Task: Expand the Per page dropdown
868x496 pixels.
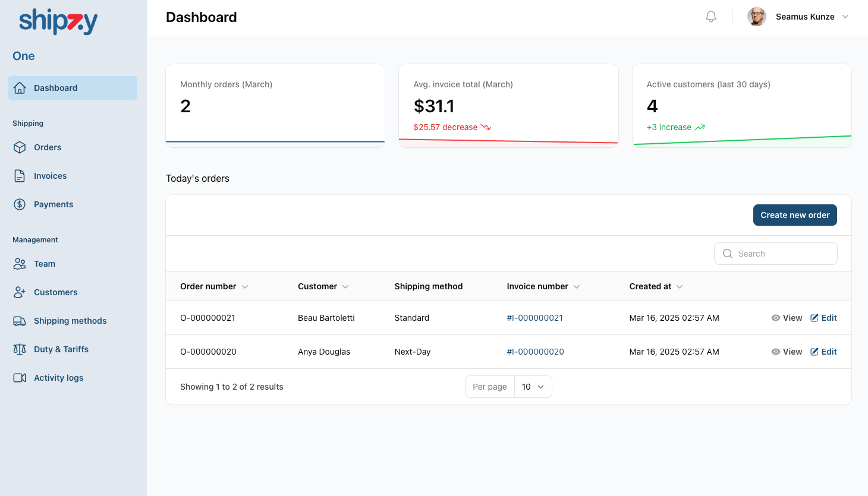Action: click(x=533, y=387)
